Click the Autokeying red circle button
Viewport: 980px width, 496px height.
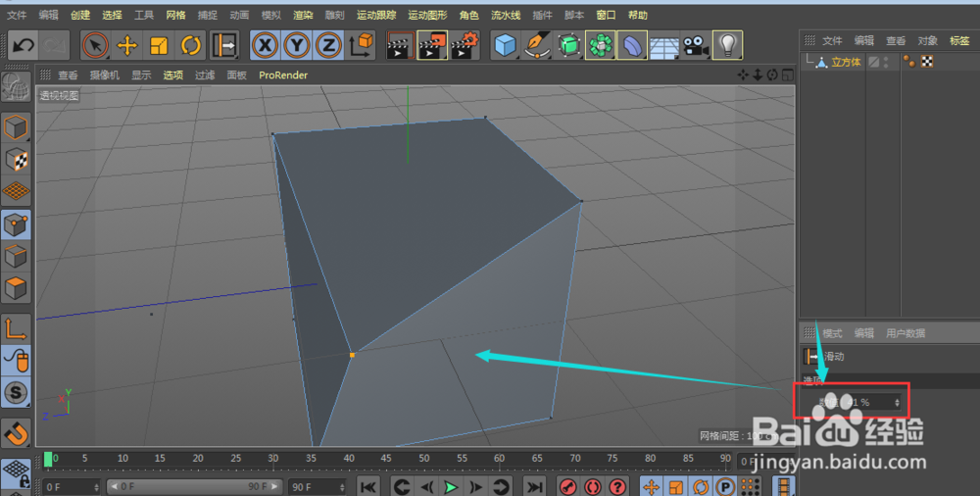coord(593,486)
